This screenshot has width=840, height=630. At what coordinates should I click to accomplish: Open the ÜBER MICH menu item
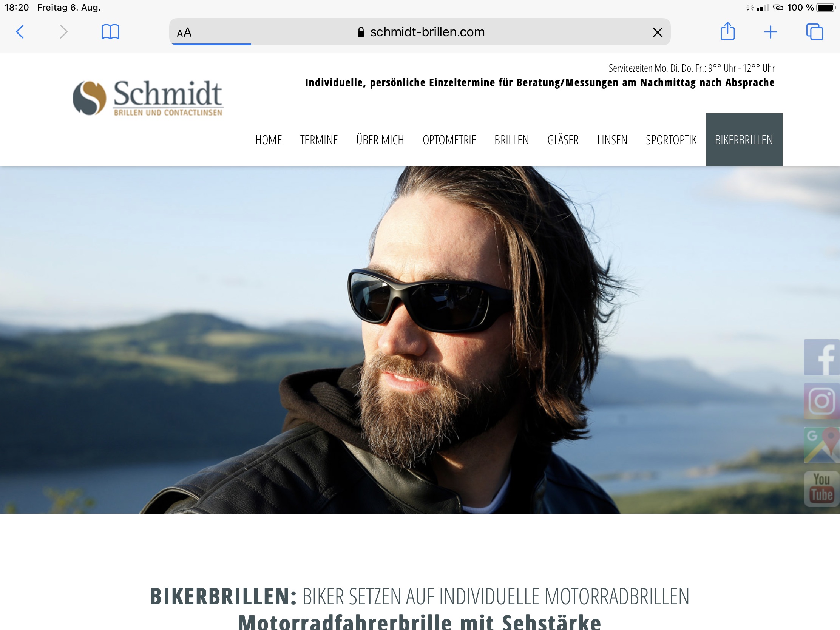[x=380, y=140]
